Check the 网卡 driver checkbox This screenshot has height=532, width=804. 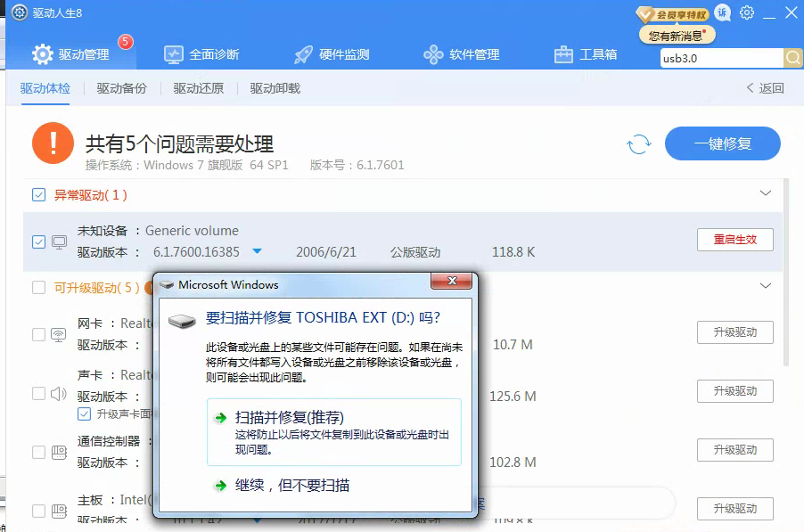point(38,335)
